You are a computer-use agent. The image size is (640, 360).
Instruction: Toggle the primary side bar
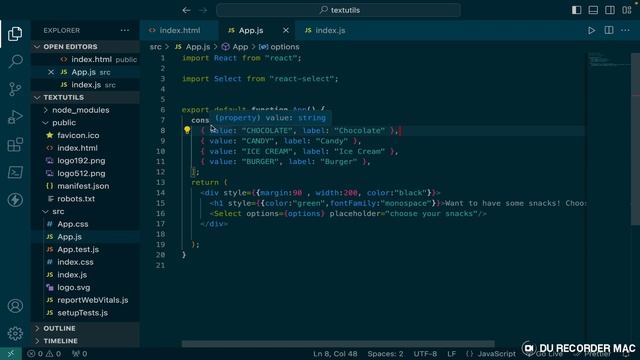pos(576,10)
